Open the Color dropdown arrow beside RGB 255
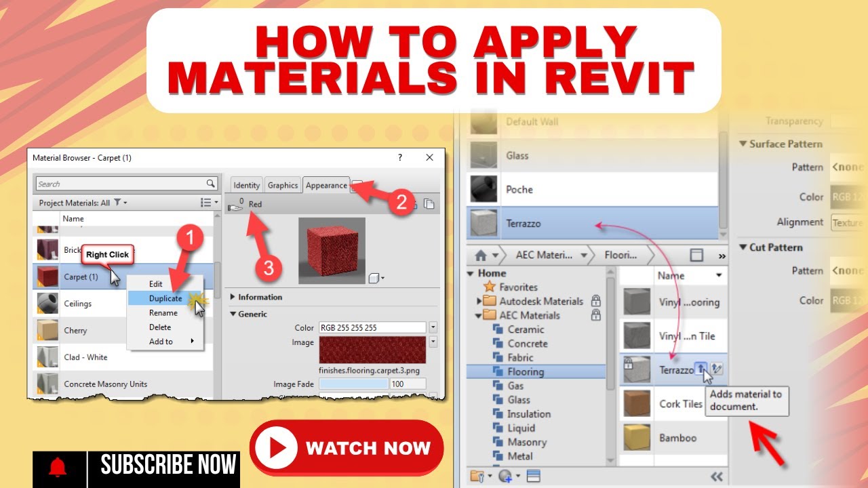This screenshot has height=488, width=868. pyautogui.click(x=433, y=327)
